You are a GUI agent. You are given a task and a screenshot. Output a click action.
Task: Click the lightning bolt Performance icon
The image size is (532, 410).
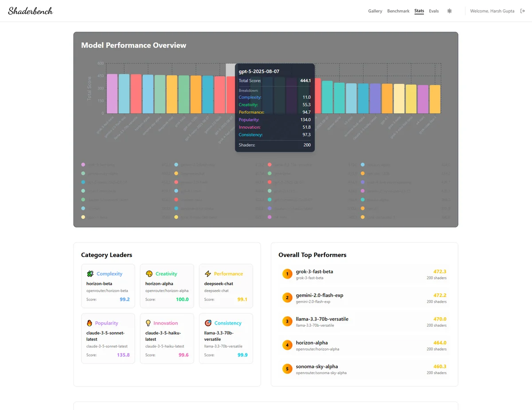pyautogui.click(x=208, y=274)
